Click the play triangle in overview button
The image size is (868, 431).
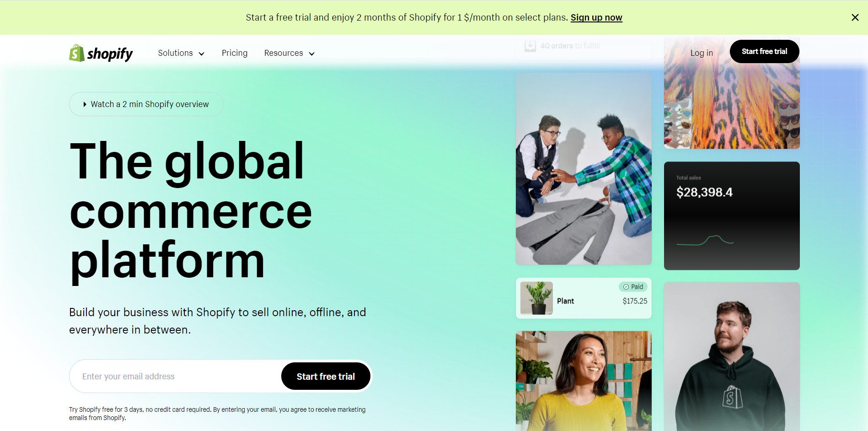85,104
